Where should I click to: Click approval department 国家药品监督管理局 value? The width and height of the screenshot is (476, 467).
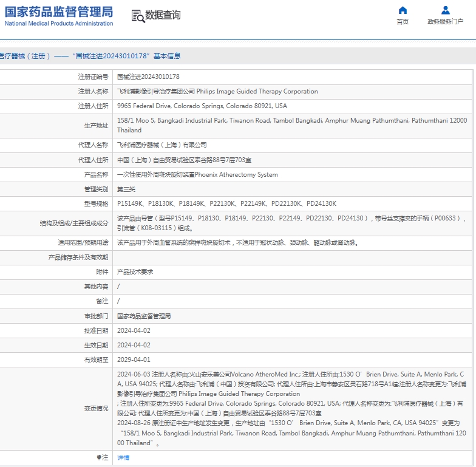pos(144,316)
